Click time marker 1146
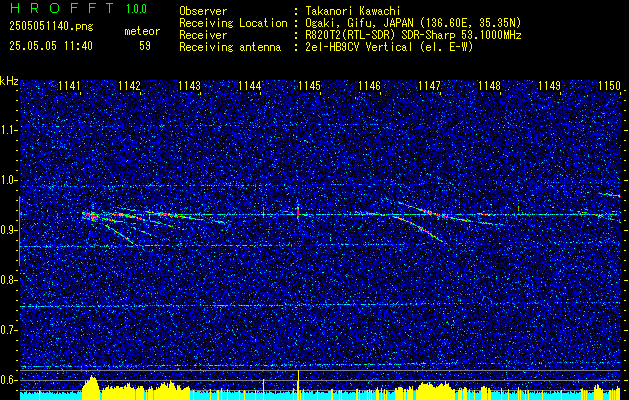This screenshot has height=400, width=629. point(369,85)
